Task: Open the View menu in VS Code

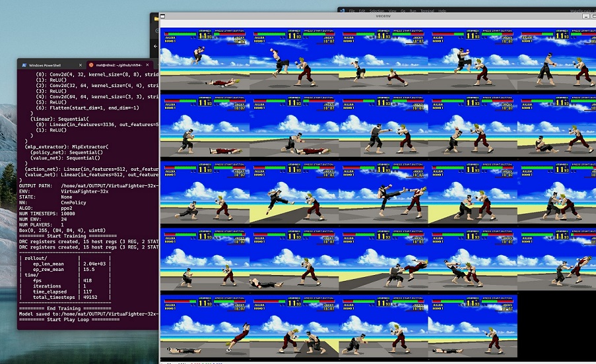Action: coord(392,11)
